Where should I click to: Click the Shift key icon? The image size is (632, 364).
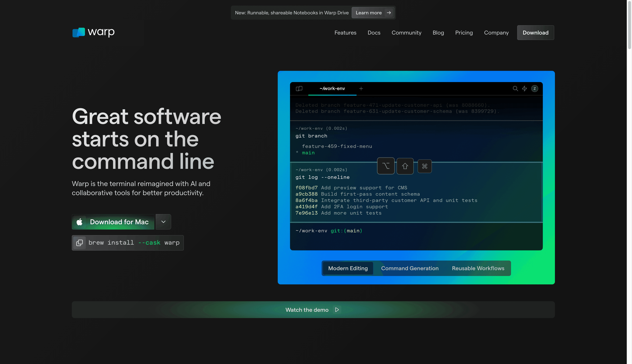[x=405, y=166]
